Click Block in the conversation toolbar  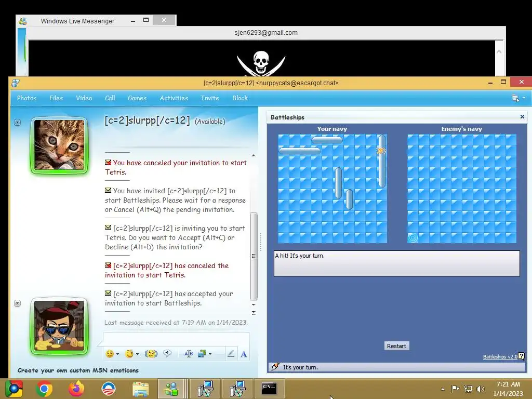pyautogui.click(x=240, y=98)
